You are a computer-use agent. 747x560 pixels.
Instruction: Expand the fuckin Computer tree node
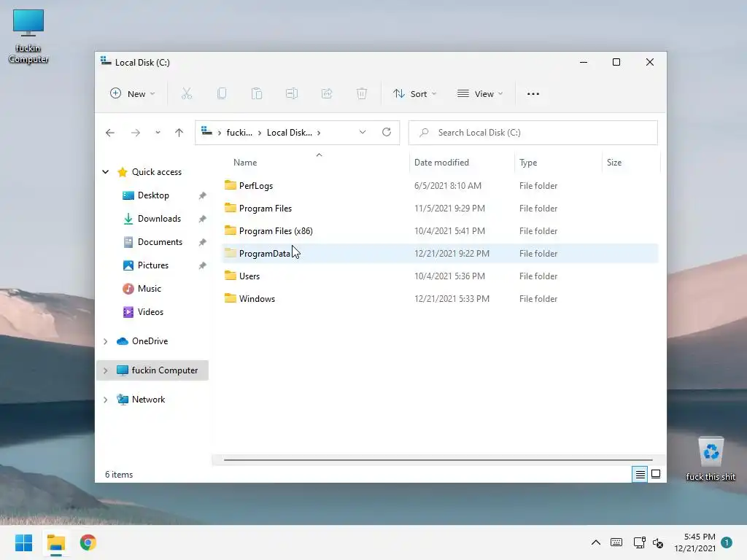tap(105, 370)
